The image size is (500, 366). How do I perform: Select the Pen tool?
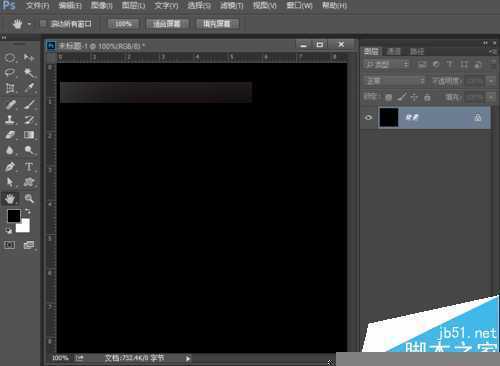pyautogui.click(x=10, y=166)
